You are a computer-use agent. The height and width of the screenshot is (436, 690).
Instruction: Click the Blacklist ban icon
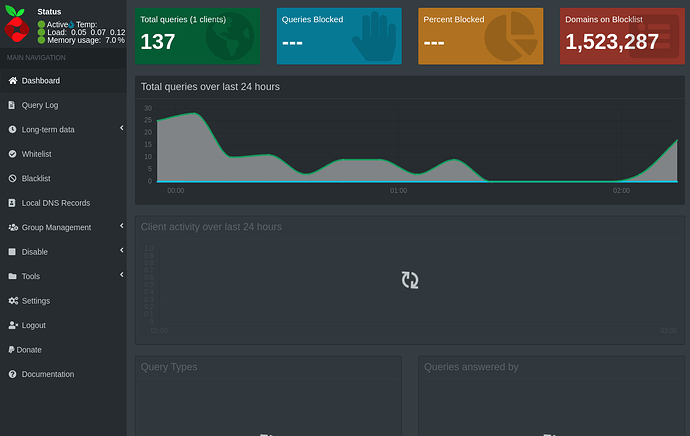[12, 178]
